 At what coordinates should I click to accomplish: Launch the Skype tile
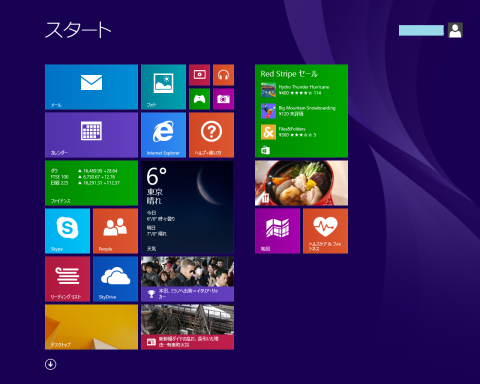pos(67,231)
